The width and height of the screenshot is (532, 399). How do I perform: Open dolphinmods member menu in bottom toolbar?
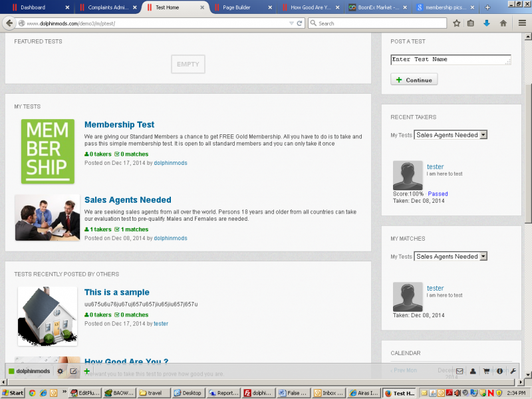point(29,371)
